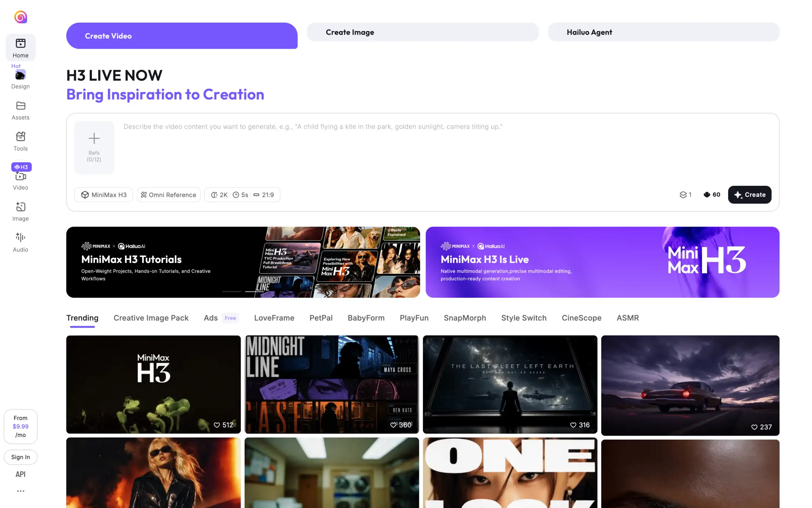The height and width of the screenshot is (508, 812).
Task: Open the ASMR category tab
Action: 628,318
